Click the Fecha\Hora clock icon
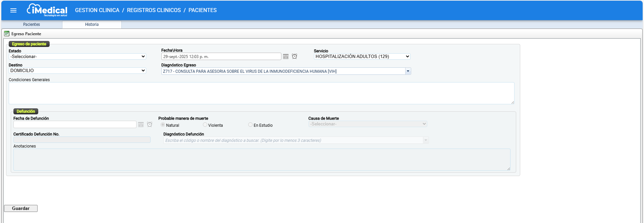 [294, 56]
